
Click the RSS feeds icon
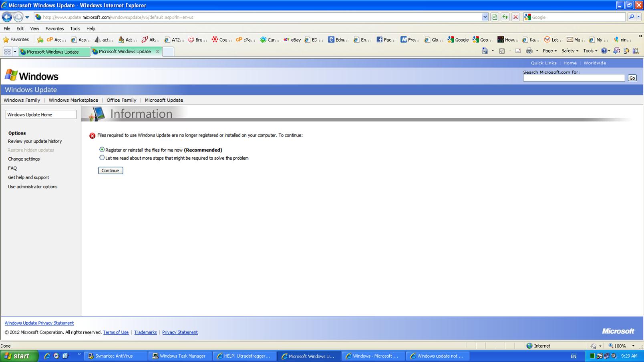tap(502, 51)
